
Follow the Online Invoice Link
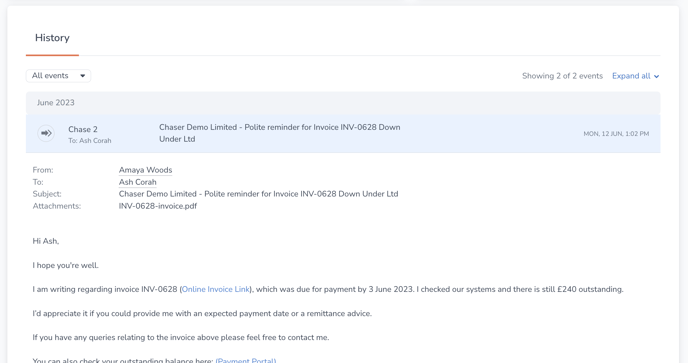tap(215, 289)
